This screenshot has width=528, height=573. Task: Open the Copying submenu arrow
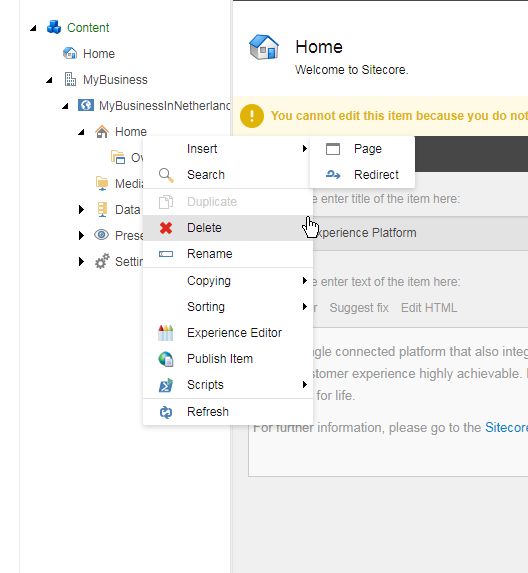(x=304, y=281)
